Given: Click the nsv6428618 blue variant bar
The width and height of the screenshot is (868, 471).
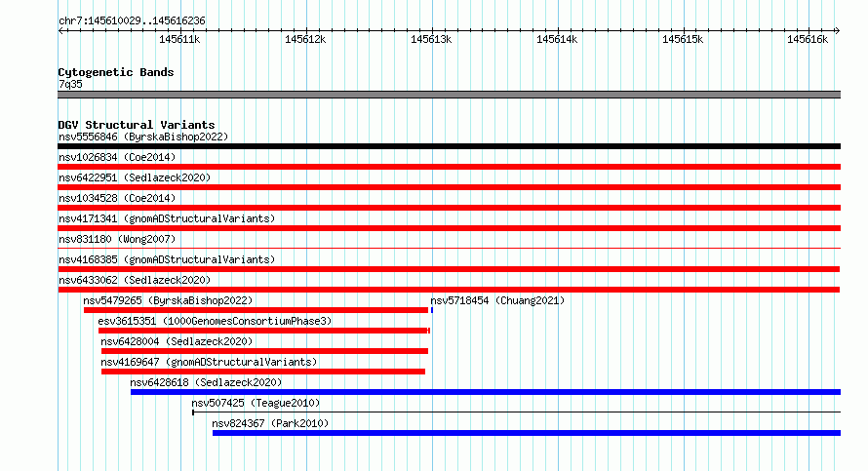Looking at the screenshot, I should pos(486,392).
